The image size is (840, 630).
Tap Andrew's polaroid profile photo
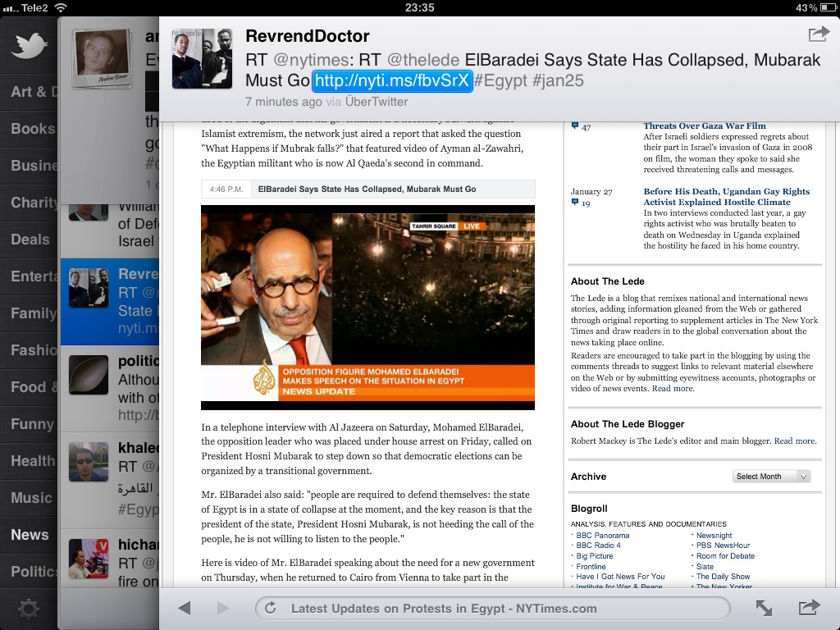pos(102,58)
